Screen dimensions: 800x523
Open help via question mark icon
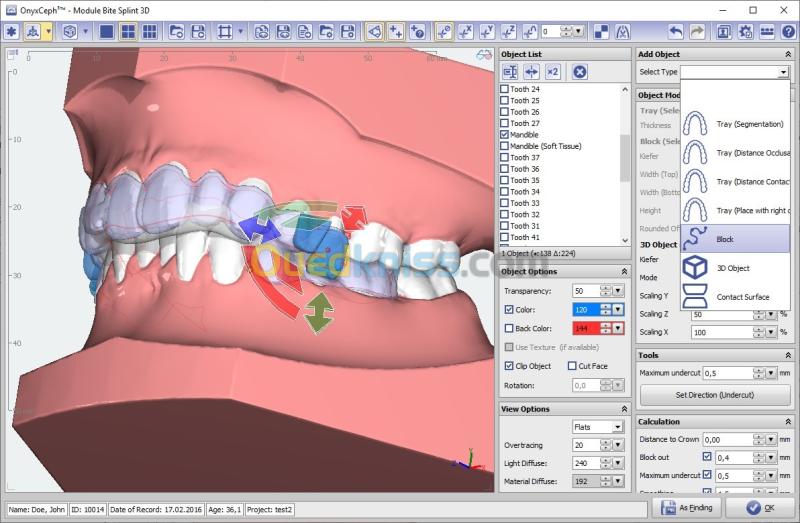coord(788,32)
